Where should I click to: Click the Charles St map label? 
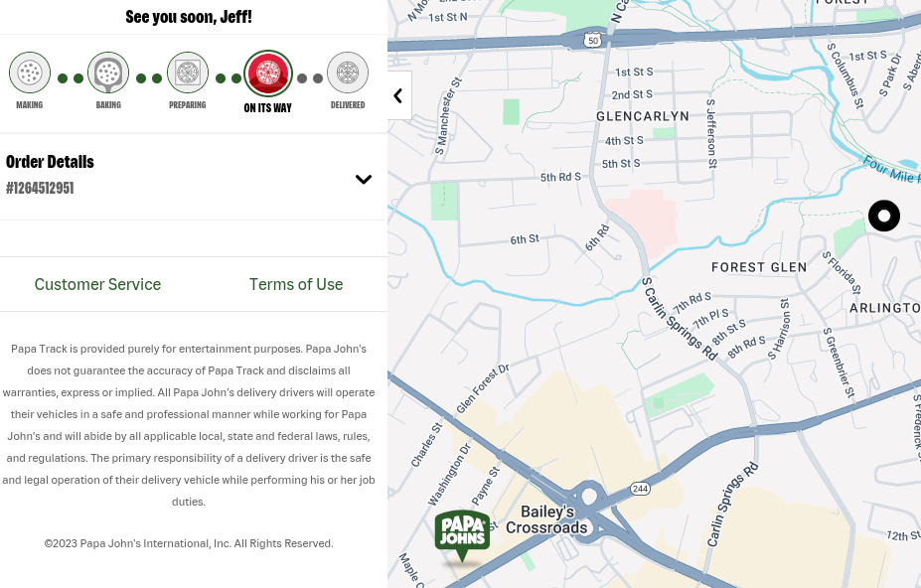point(426,445)
